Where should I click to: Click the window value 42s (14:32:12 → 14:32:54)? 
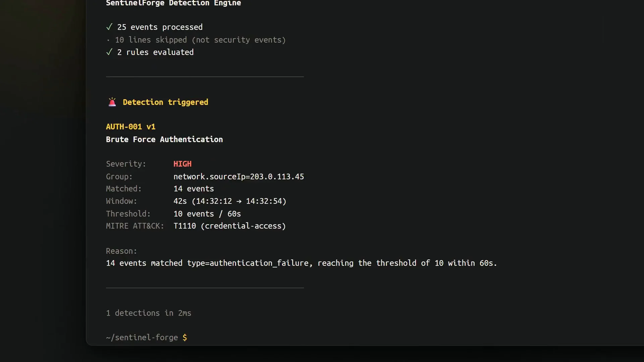point(230,201)
